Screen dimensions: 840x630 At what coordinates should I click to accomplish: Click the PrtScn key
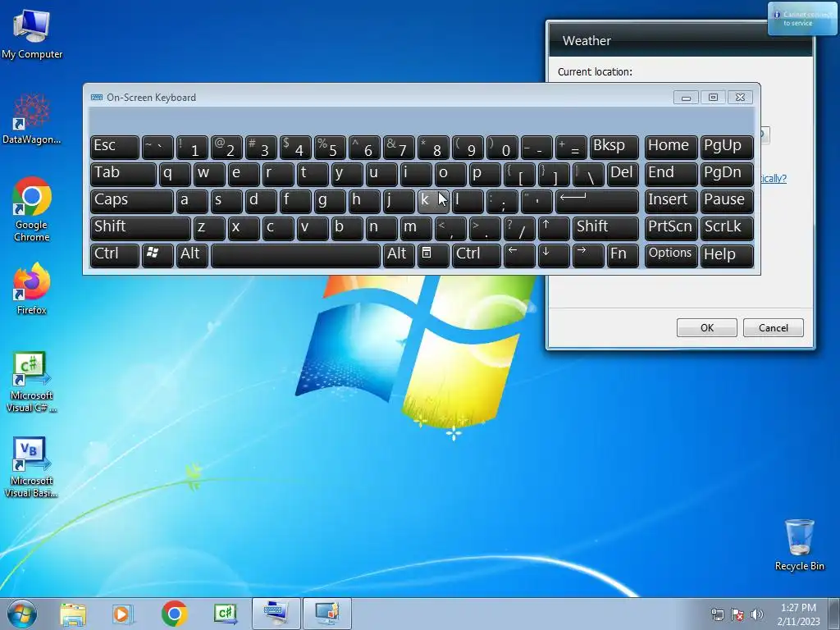[x=671, y=228]
